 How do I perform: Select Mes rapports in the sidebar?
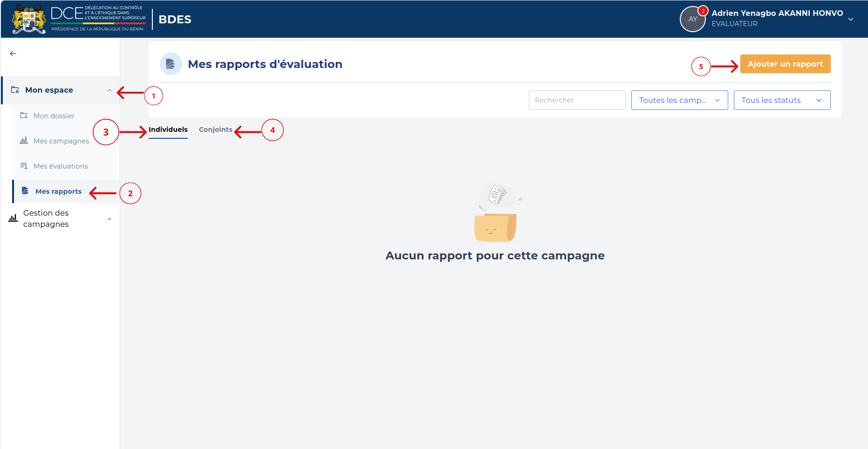(59, 191)
